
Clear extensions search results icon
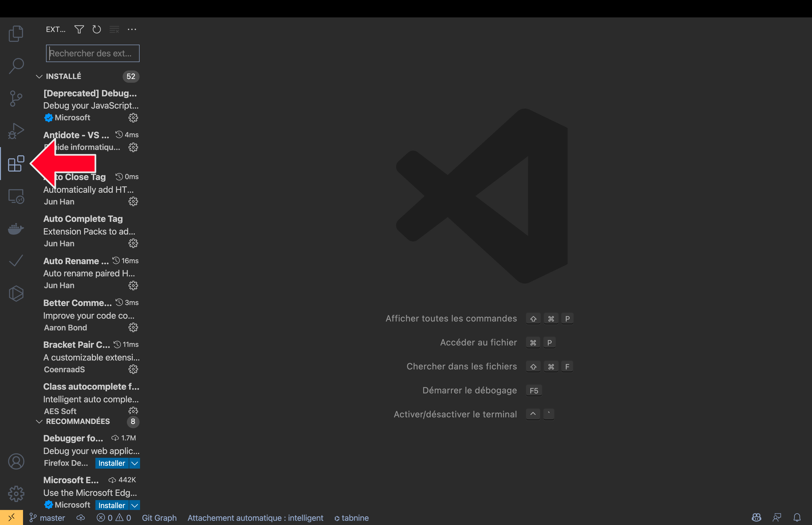click(114, 29)
